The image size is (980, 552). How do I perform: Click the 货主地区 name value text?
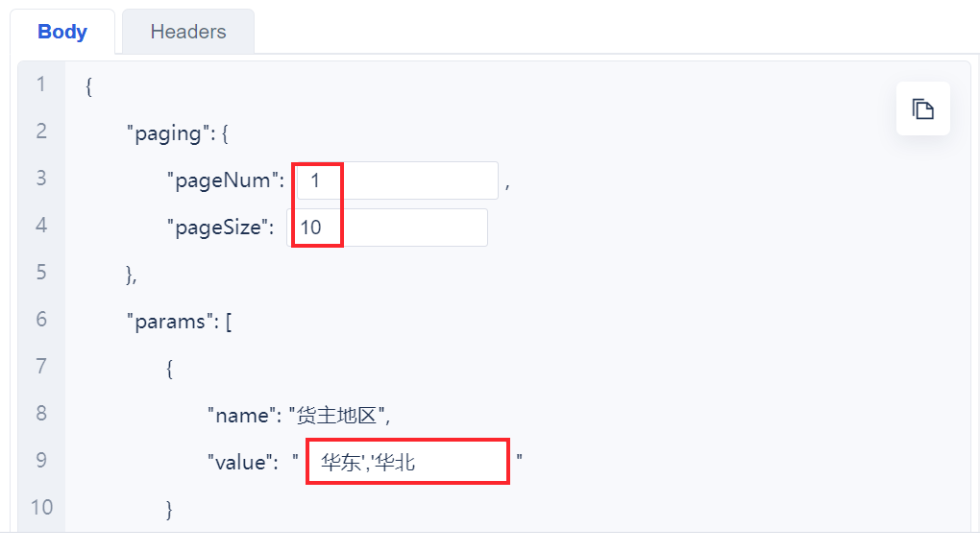(336, 416)
